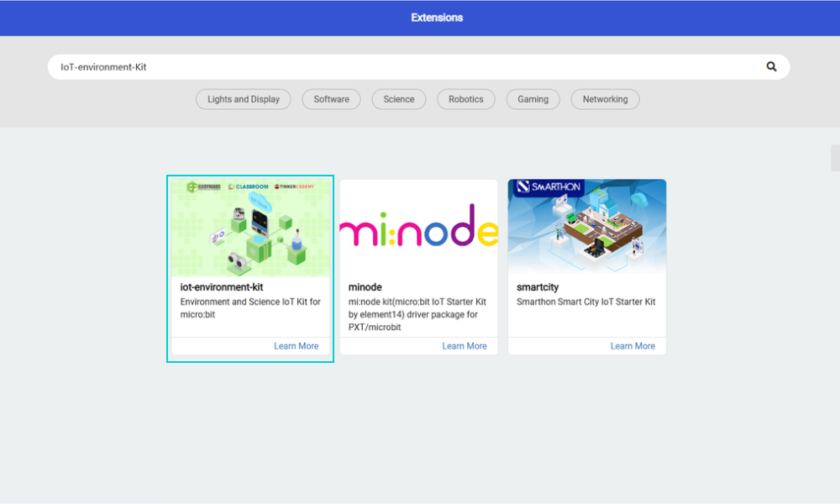Choose the Science category filter

point(399,99)
